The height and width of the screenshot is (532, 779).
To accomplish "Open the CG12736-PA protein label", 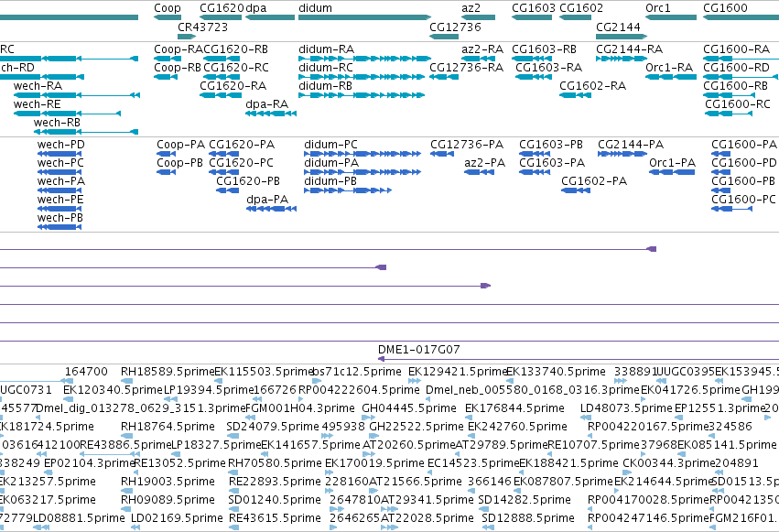I will (x=467, y=145).
